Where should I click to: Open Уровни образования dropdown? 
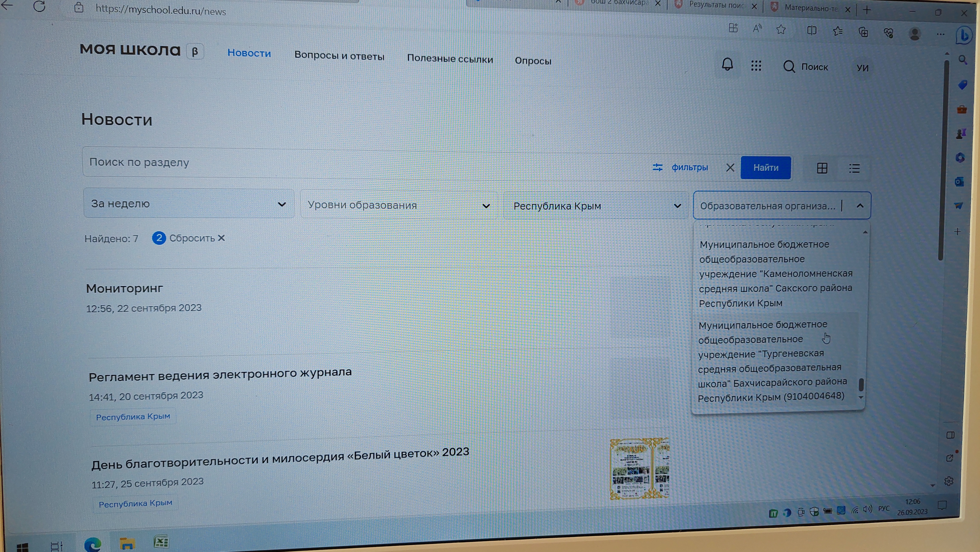coord(398,205)
